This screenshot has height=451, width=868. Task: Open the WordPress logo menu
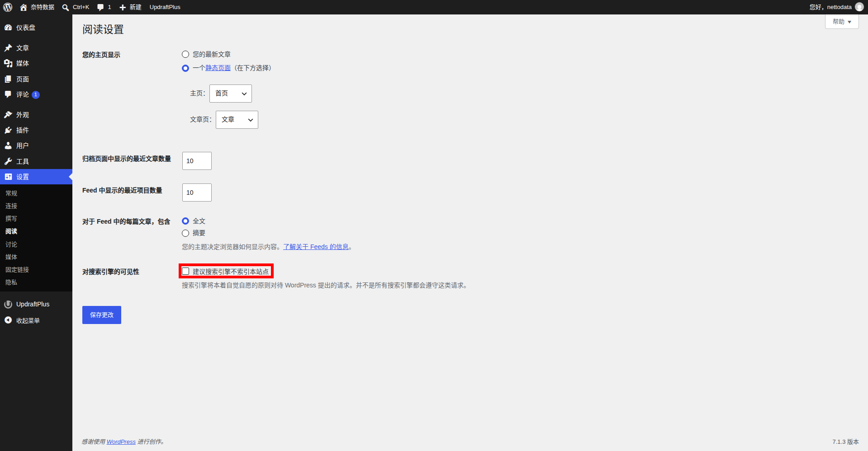[8, 7]
